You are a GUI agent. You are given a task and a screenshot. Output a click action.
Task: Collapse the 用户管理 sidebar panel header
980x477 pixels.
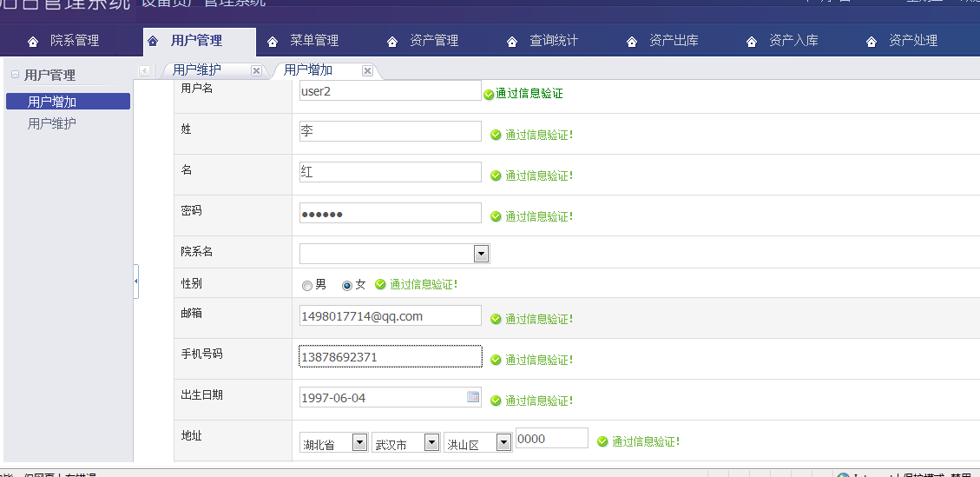click(15, 75)
